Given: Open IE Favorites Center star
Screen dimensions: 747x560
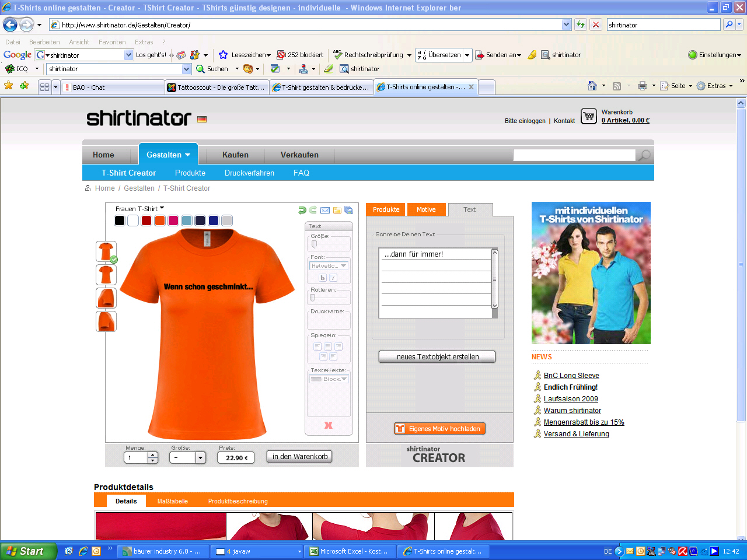Looking at the screenshot, I should pyautogui.click(x=9, y=86).
